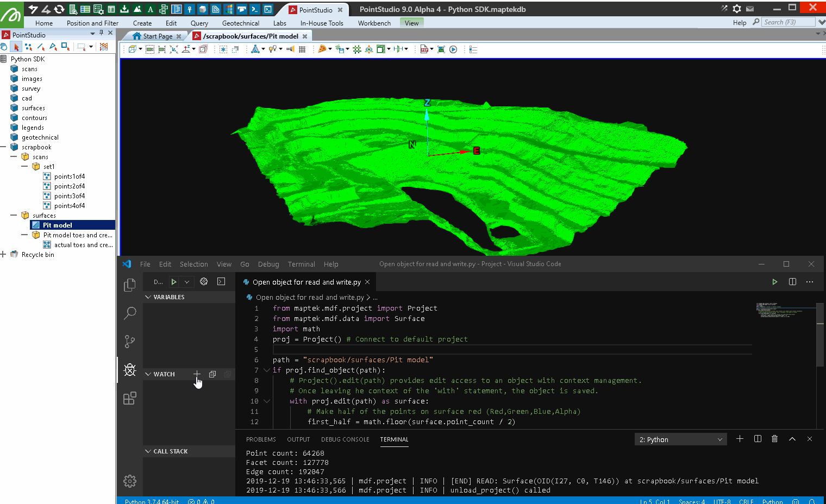Switch to the DEBUG CONSOLE panel tab
The width and height of the screenshot is (826, 504).
click(345, 439)
